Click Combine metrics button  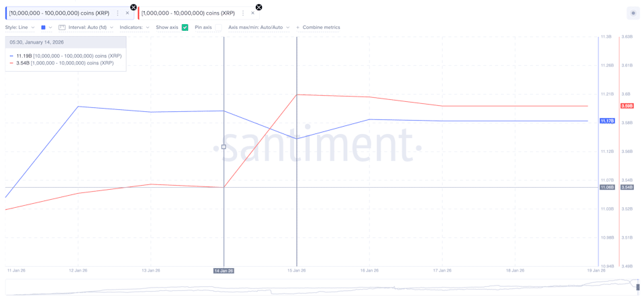point(318,27)
